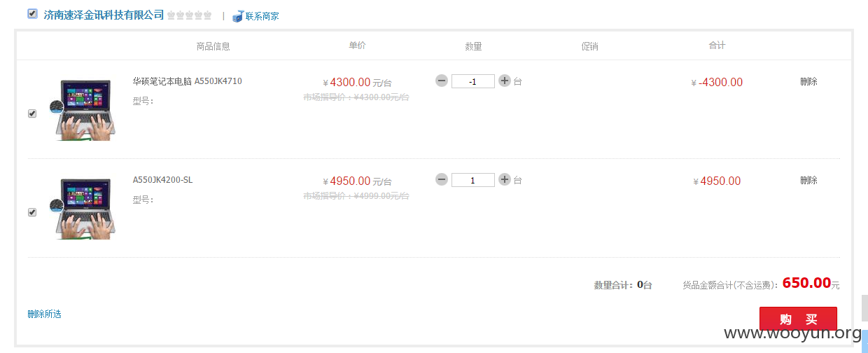Delete the A550JK4710 item with 删除
The height and width of the screenshot is (353, 868).
click(808, 81)
